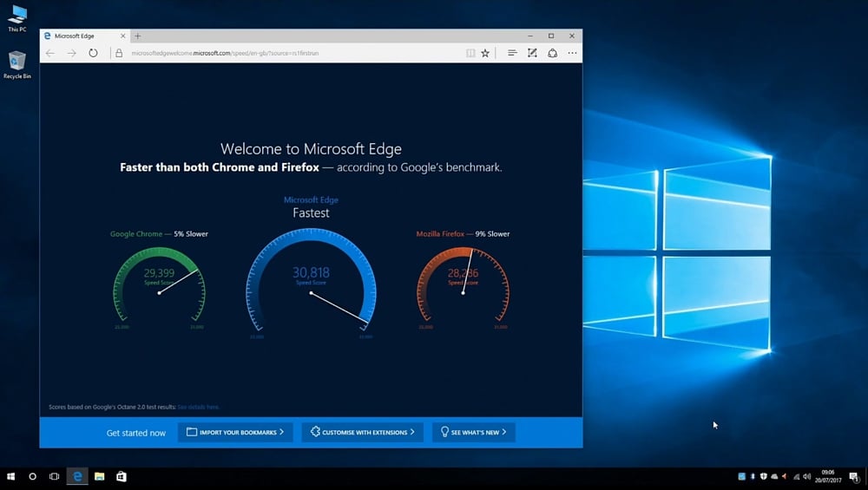
Task: Click the Make a Web Note icon
Action: (532, 53)
